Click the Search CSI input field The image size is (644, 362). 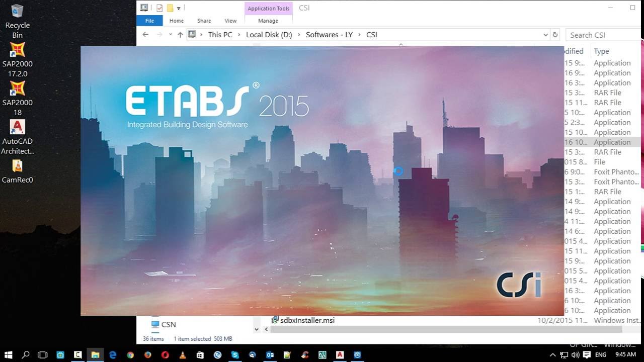[x=604, y=35]
